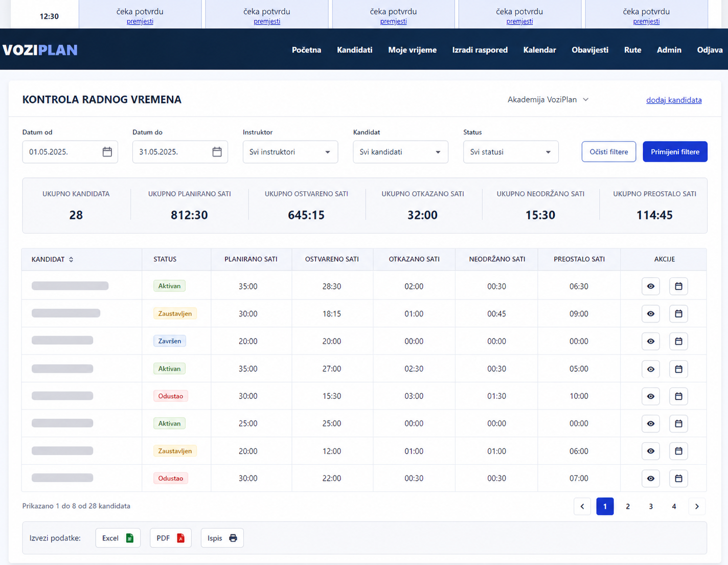The image size is (728, 565).
Task: View details for the 27:00 ostvareno row
Action: click(x=650, y=369)
